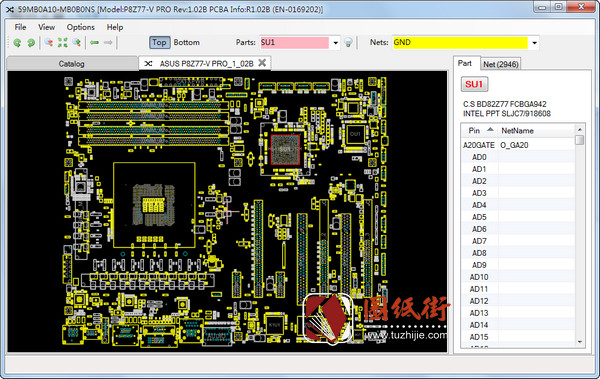The height and width of the screenshot is (379, 600).
Task: Select the AD2 pin row
Action: point(518,181)
